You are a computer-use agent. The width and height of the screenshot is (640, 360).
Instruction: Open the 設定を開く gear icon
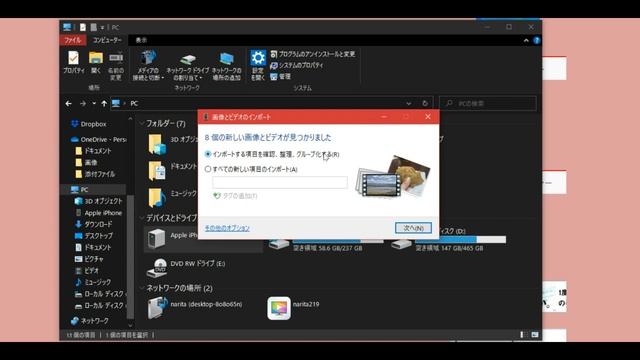point(258,65)
